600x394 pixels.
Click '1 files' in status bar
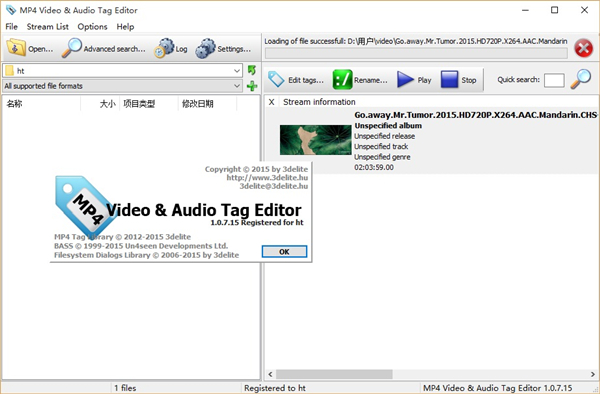pyautogui.click(x=125, y=388)
